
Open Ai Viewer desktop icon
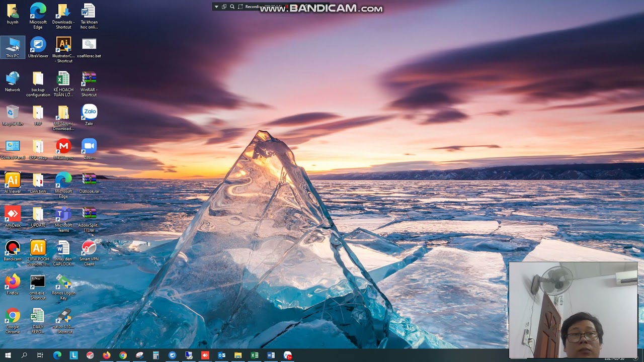coord(13,184)
